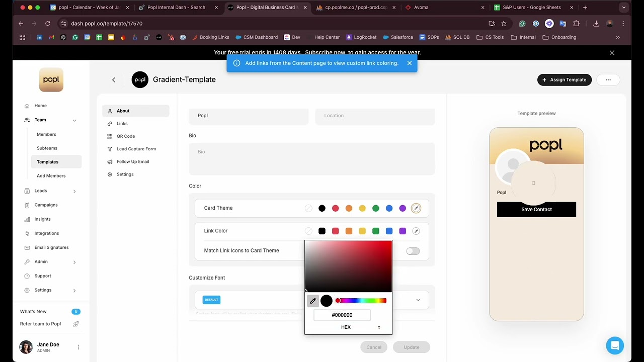Open What's New link
Screen dimensions: 644x362
pos(33,312)
